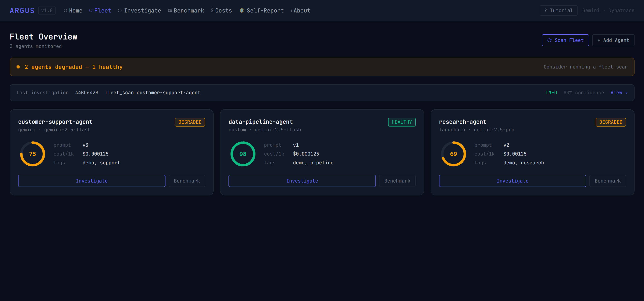
Task: Click the "2 agents degraded — 1 healthy" message
Action: [x=73, y=67]
